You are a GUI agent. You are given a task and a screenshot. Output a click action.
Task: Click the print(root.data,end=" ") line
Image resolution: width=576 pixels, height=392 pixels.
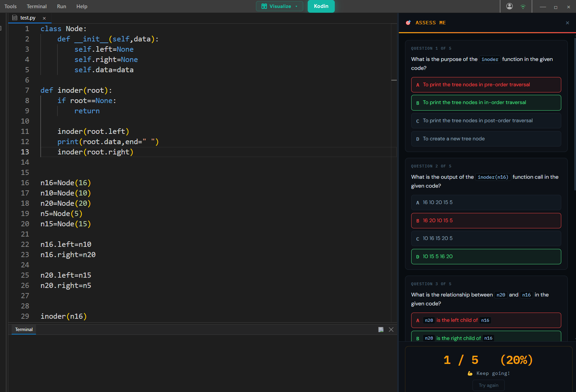point(108,142)
